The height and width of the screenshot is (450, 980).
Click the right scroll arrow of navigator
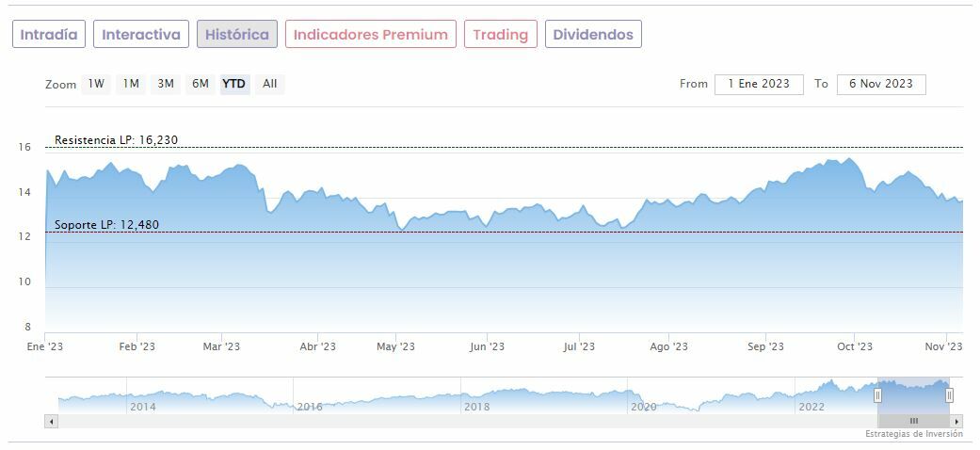pos(956,421)
